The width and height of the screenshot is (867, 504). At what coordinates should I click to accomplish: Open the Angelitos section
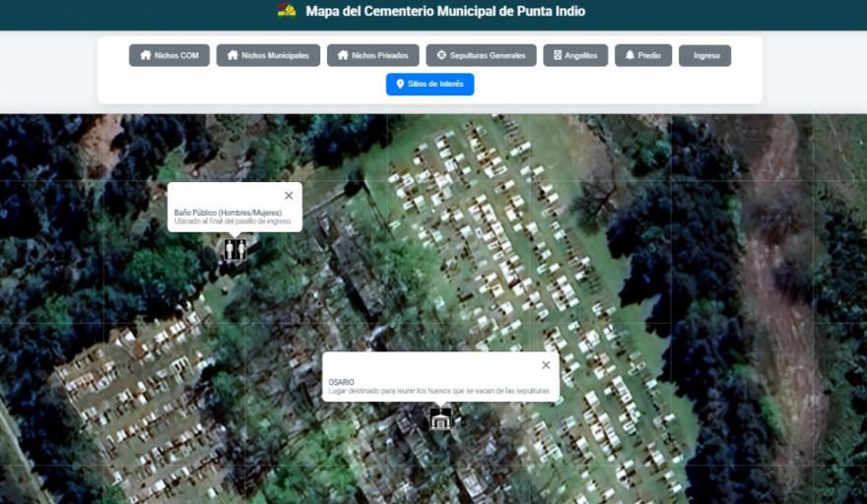click(x=575, y=56)
